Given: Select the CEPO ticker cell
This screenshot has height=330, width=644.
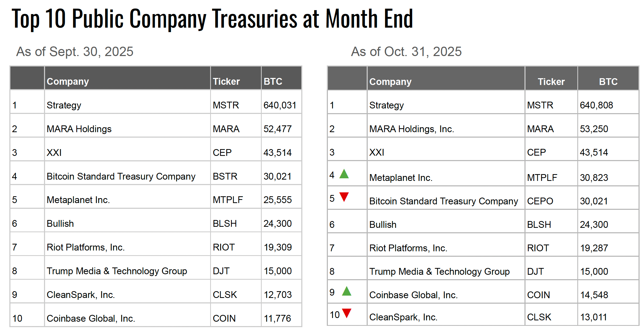Looking at the screenshot, I should [x=540, y=201].
